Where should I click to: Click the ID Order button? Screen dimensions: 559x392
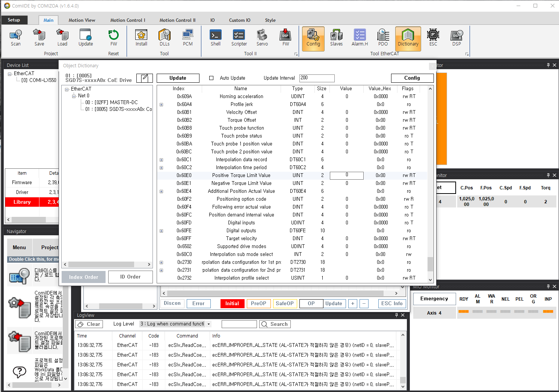(130, 277)
